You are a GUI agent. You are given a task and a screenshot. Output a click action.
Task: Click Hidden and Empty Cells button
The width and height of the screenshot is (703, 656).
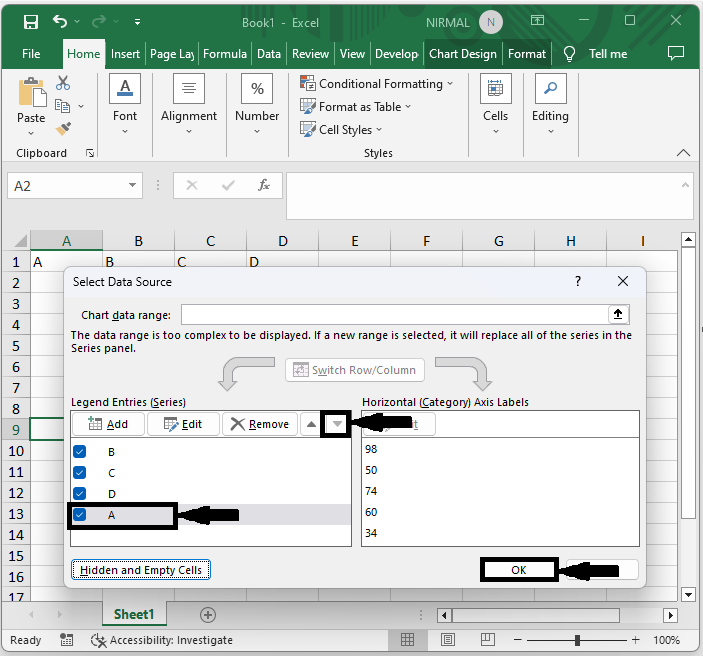point(140,569)
